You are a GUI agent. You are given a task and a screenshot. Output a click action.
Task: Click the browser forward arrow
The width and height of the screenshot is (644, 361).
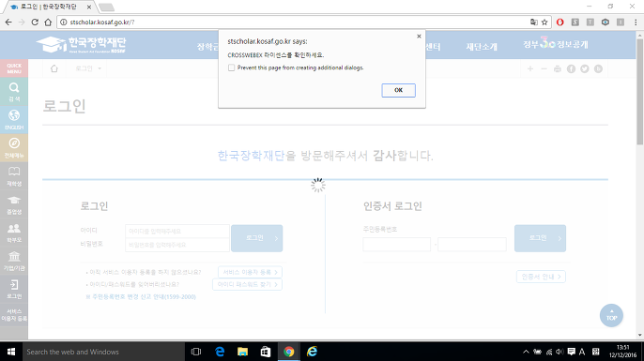(22, 23)
